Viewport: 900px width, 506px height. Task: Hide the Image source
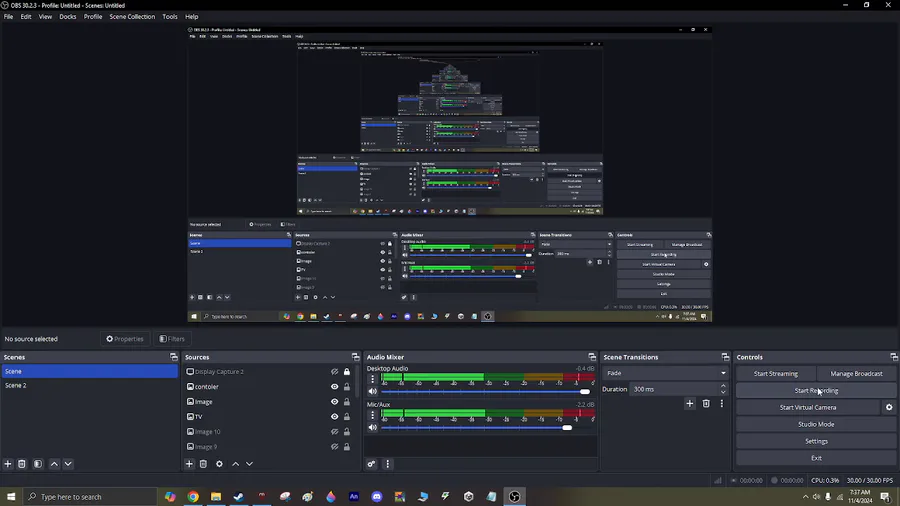coord(335,402)
